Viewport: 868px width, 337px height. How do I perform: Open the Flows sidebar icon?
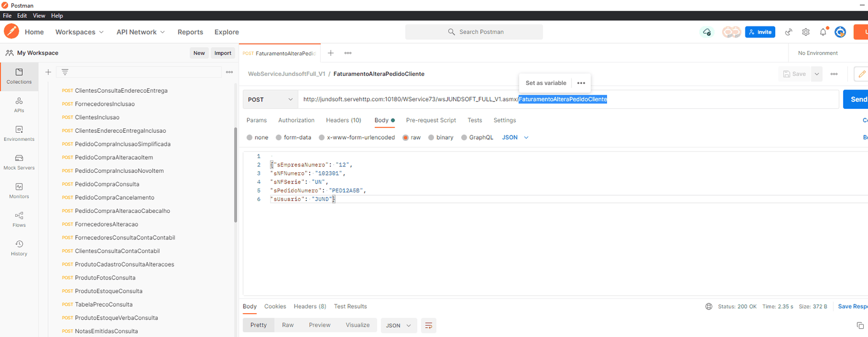19,219
